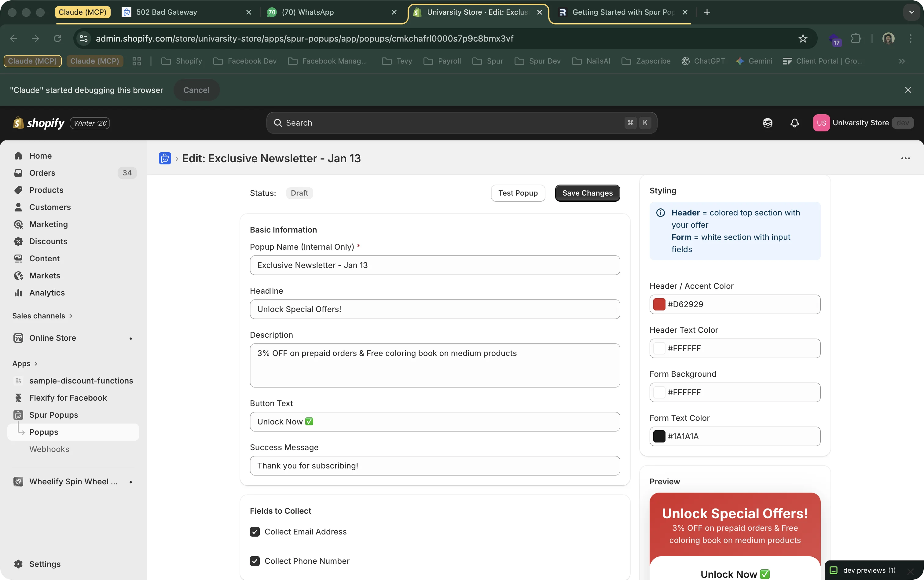This screenshot has height=580, width=924.
Task: Click the Test Popup button
Action: [518, 193]
